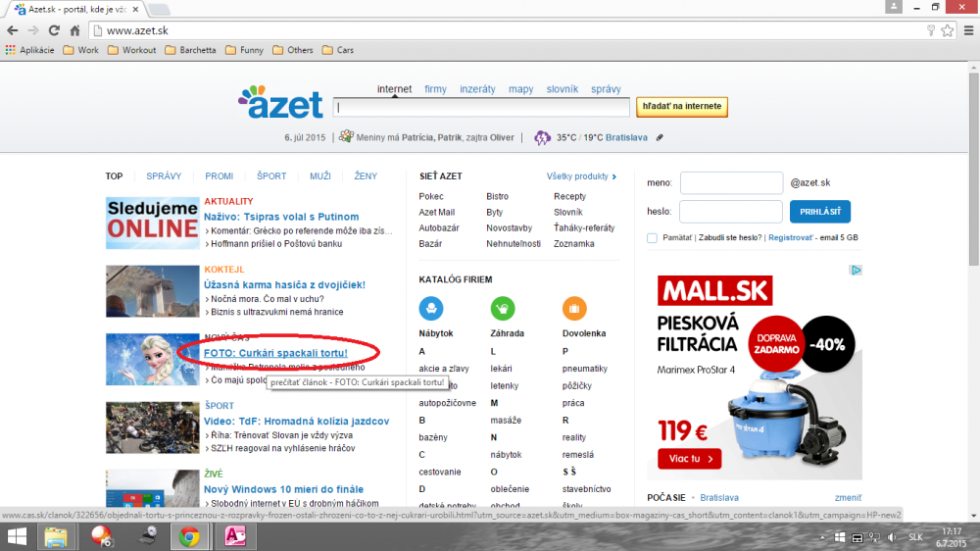Screen dimensions: 980x551
Task: Click into the main search input field
Action: tap(481, 107)
